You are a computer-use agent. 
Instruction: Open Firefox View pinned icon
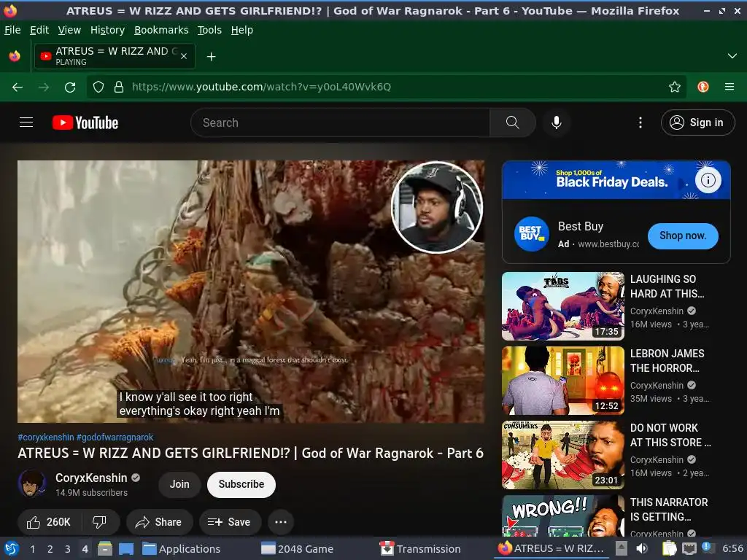(x=15, y=56)
